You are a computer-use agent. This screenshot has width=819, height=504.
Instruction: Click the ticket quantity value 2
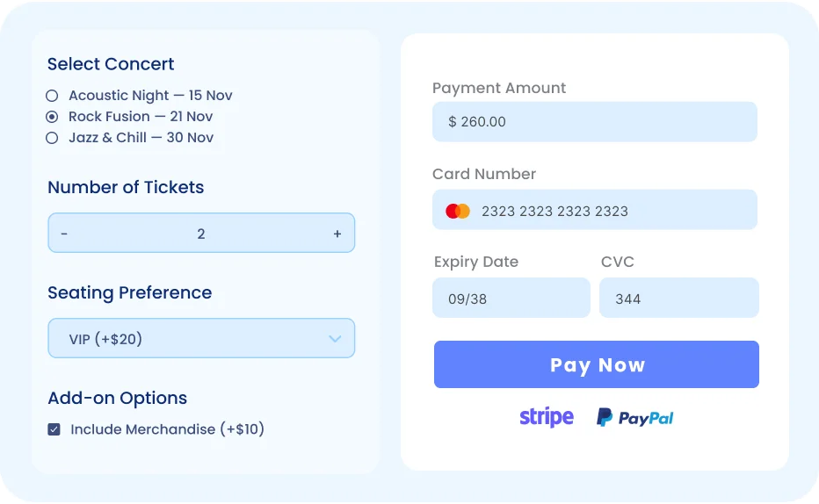pos(201,234)
